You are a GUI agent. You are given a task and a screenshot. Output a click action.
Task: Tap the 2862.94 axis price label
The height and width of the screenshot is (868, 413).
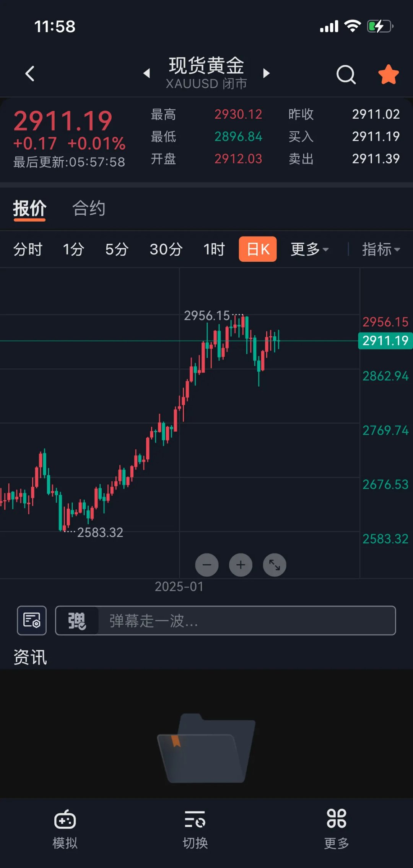(385, 376)
